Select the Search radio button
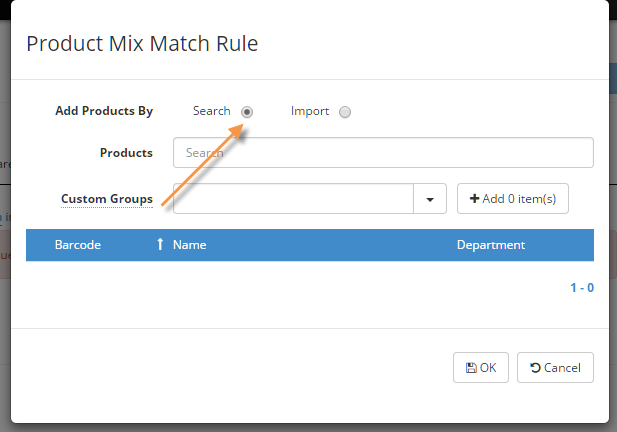Image resolution: width=617 pixels, height=432 pixels. click(247, 112)
